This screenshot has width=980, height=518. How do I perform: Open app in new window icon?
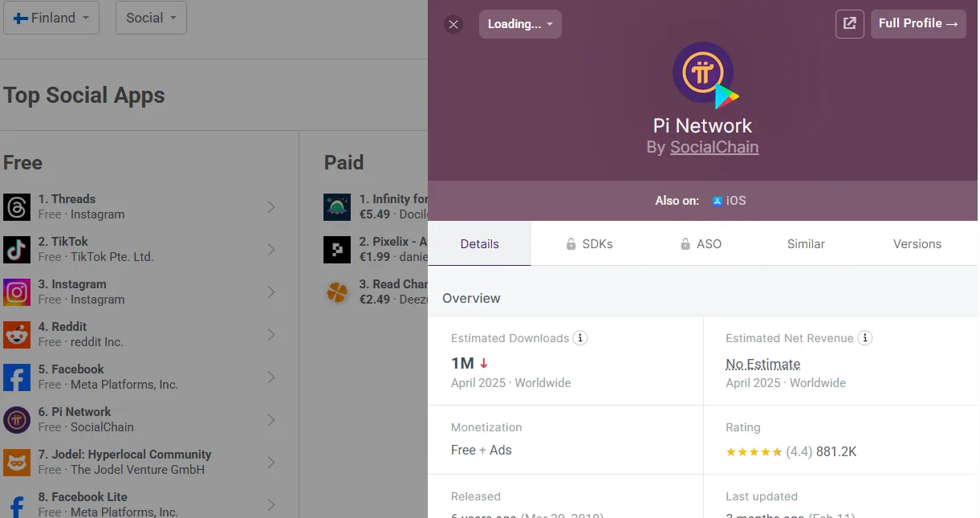pos(850,24)
